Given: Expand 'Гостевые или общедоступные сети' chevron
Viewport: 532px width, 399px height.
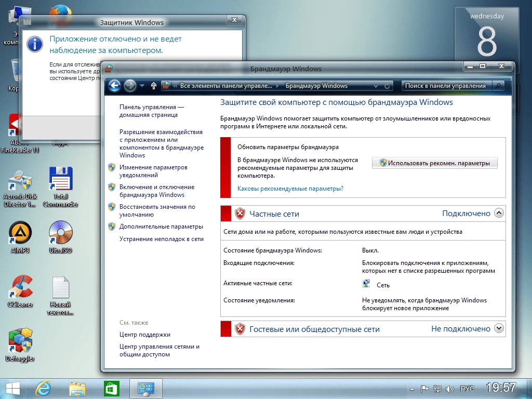Looking at the screenshot, I should click(499, 328).
